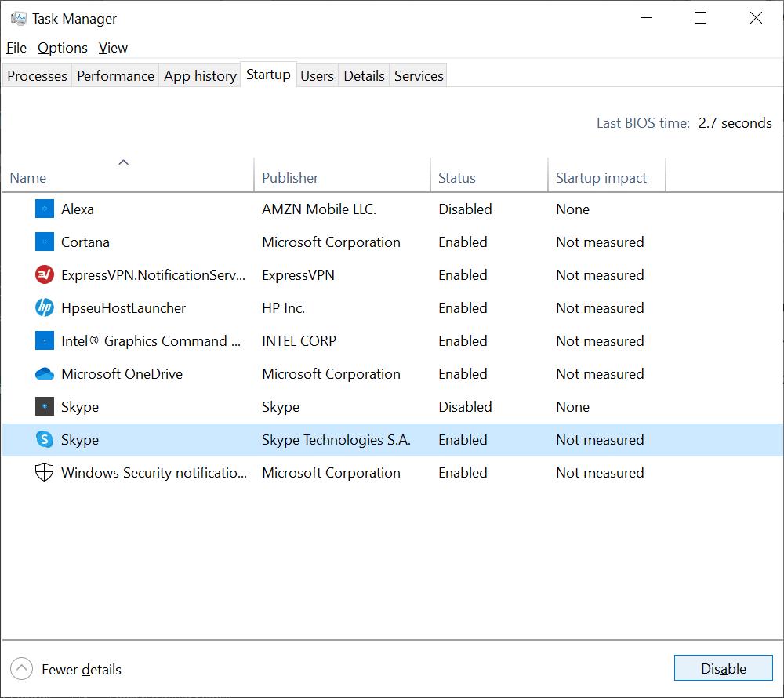Sort by the Startup impact column header
Screen dimensions: 784x698
[607, 174]
